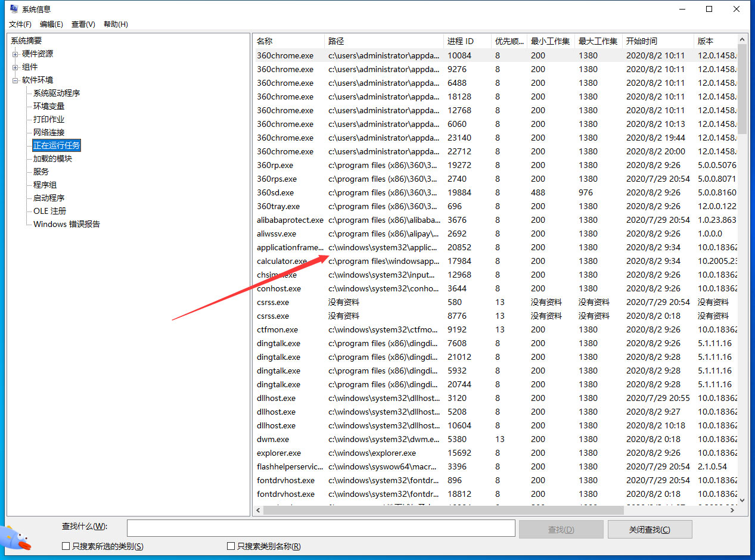Sort by 开始时间 column header

tap(658, 41)
